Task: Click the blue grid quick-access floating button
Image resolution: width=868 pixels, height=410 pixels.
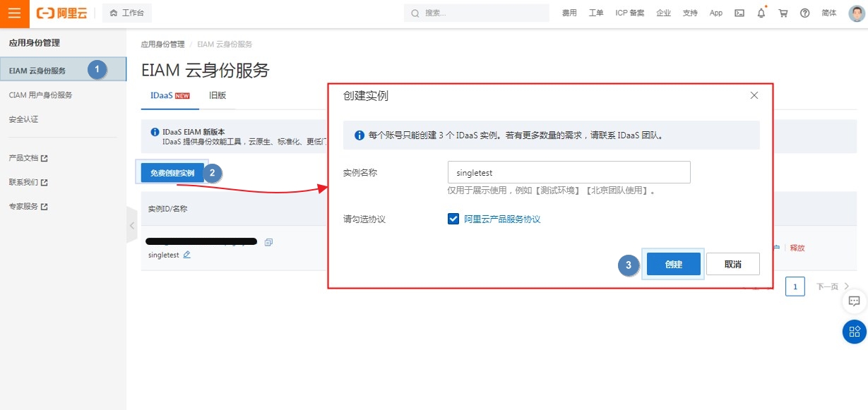Action: (x=854, y=332)
